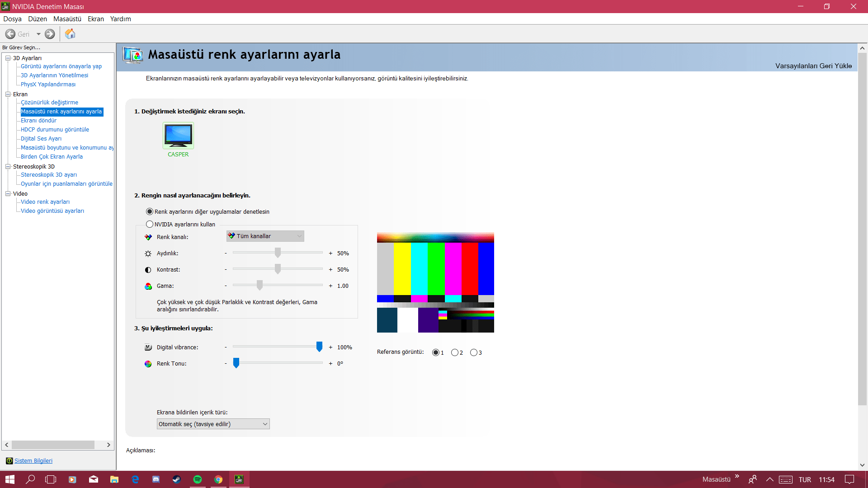Click the Gama color wheel icon
868x488 pixels.
[x=148, y=286]
